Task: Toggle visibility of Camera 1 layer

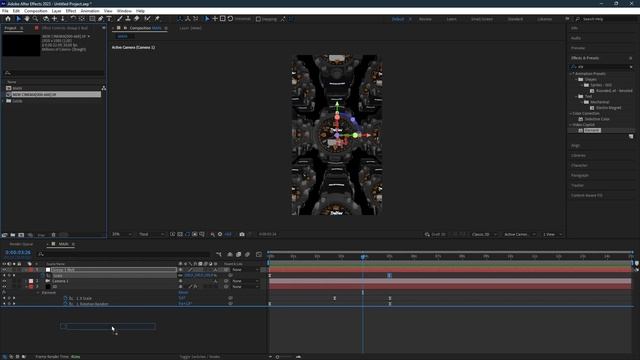Action: (4, 281)
